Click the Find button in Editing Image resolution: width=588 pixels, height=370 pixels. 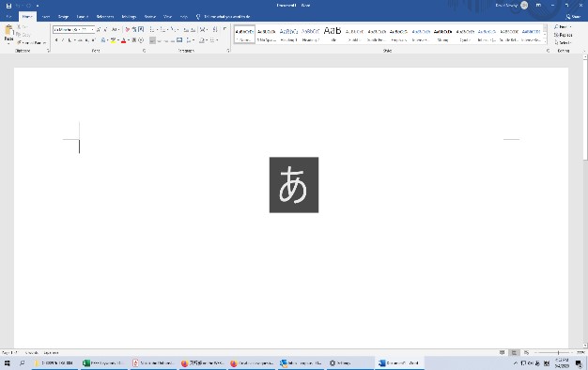[x=562, y=27]
